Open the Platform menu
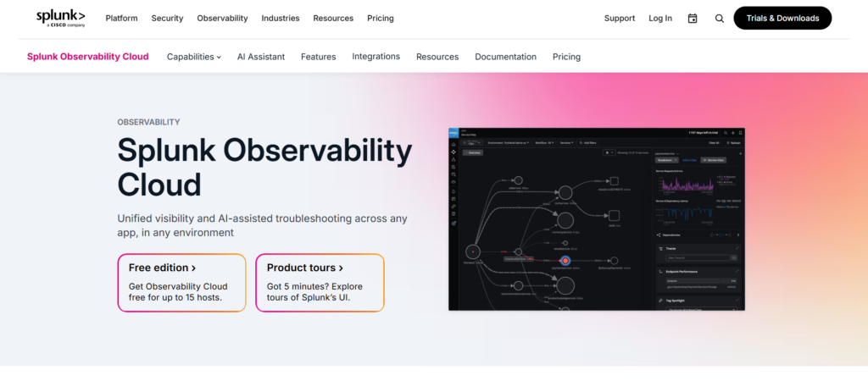 point(121,19)
